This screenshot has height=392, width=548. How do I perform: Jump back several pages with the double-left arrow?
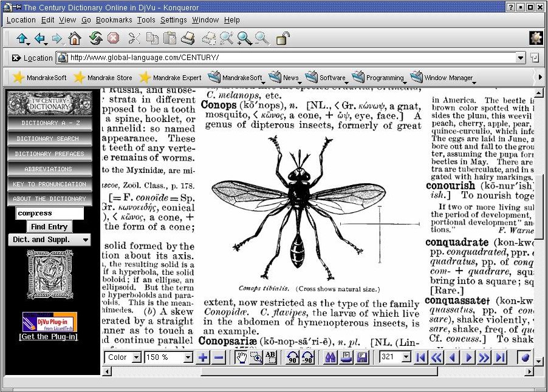pyautogui.click(x=437, y=357)
